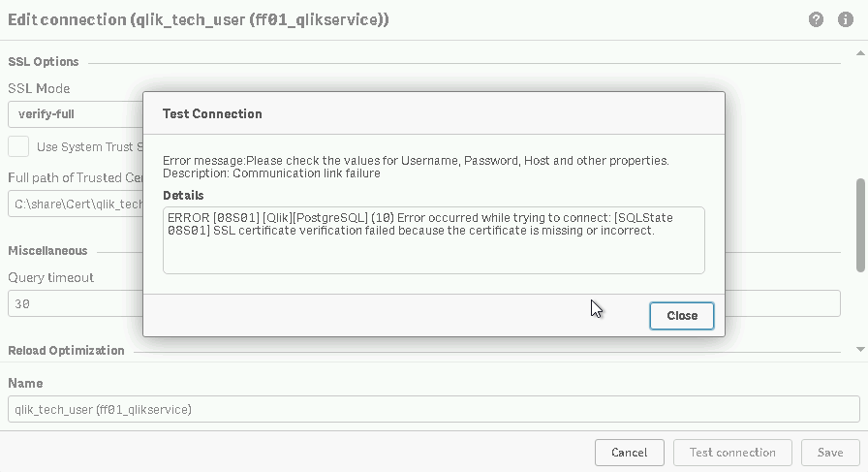Click the Save button
The width and height of the screenshot is (868, 472).
[x=829, y=452]
